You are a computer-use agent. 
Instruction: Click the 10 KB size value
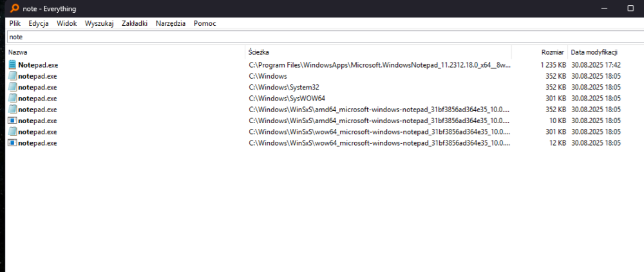(x=557, y=121)
